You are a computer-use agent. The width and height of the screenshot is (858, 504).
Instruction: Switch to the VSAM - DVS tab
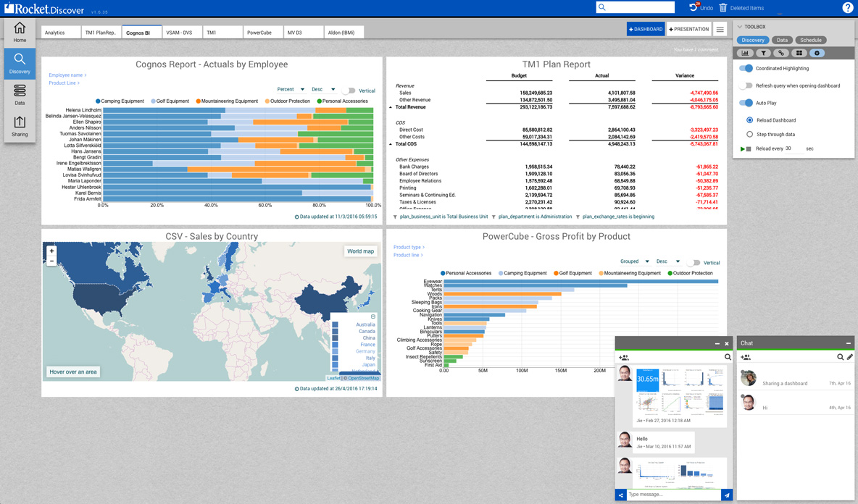(182, 33)
